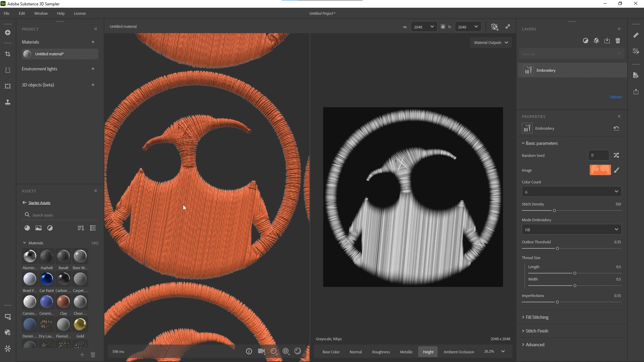
Task: Open the Color Count dropdown
Action: (x=572, y=191)
